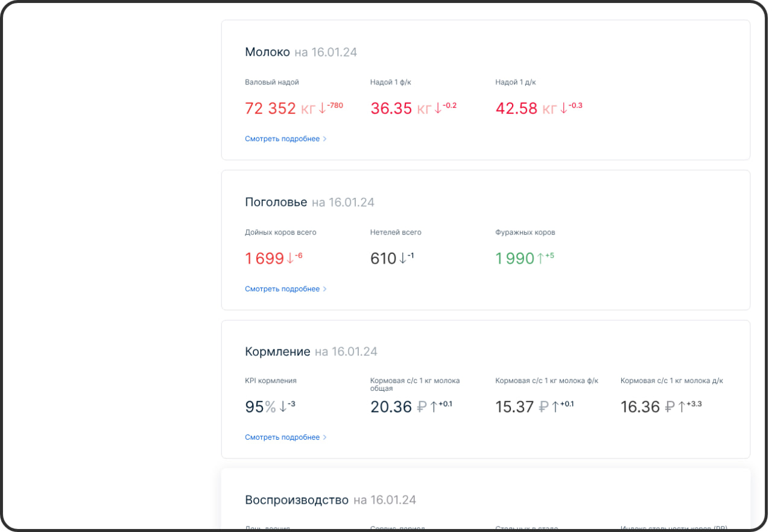Screen dimensions: 772x532
Task: Click the Воспроизводство section heading
Action: pyautogui.click(x=297, y=500)
